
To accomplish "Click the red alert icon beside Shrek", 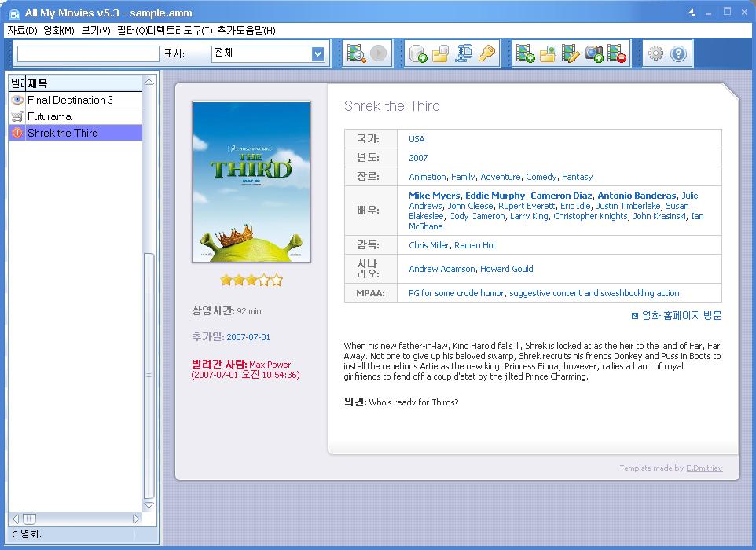I will 17,133.
